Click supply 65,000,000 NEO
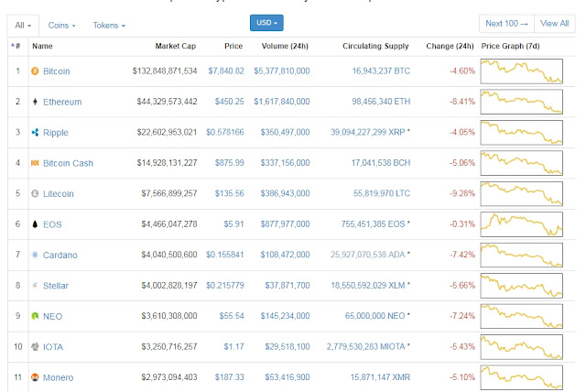This screenshot has height=392, width=586. pos(375,316)
